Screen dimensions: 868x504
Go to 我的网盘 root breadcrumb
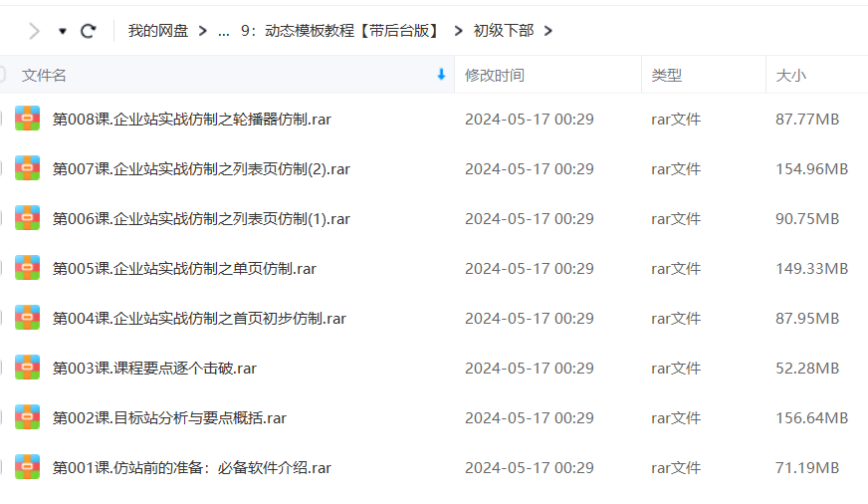pyautogui.click(x=157, y=31)
